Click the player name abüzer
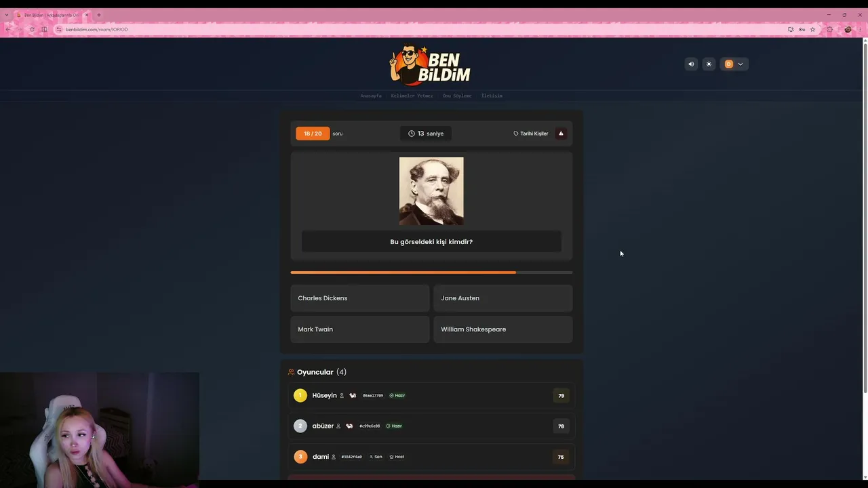The image size is (868, 488). tap(323, 426)
